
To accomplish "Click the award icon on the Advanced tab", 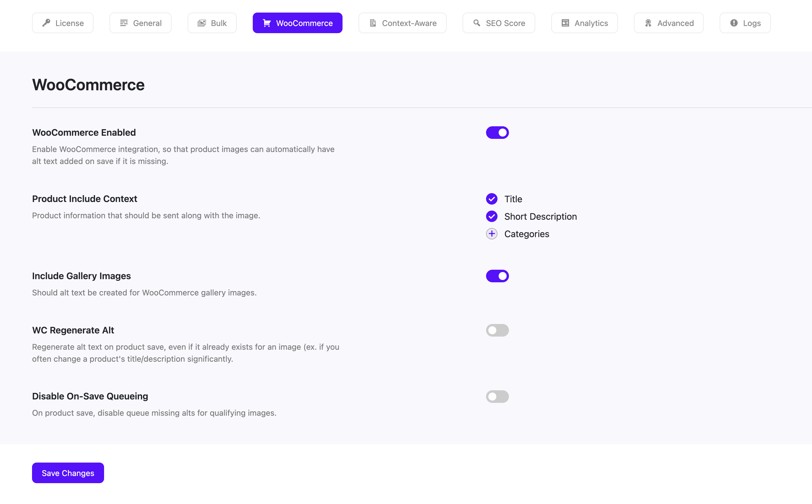I will pos(648,23).
